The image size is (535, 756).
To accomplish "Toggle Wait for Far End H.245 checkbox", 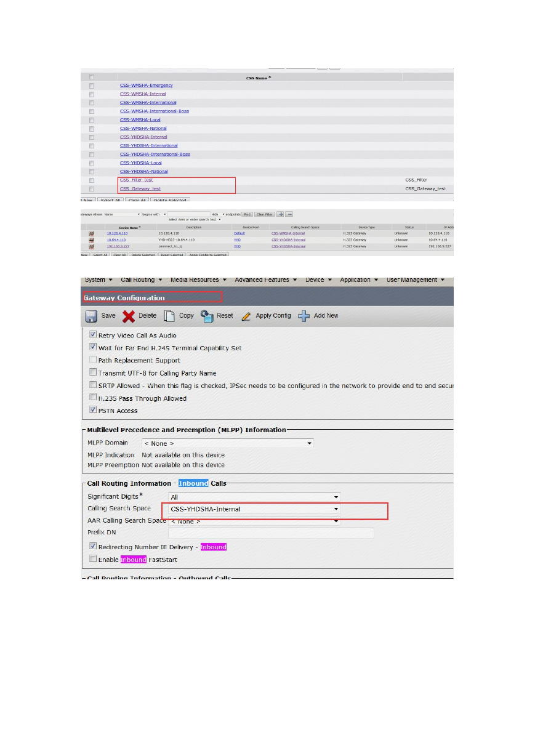I will pyautogui.click(x=93, y=348).
